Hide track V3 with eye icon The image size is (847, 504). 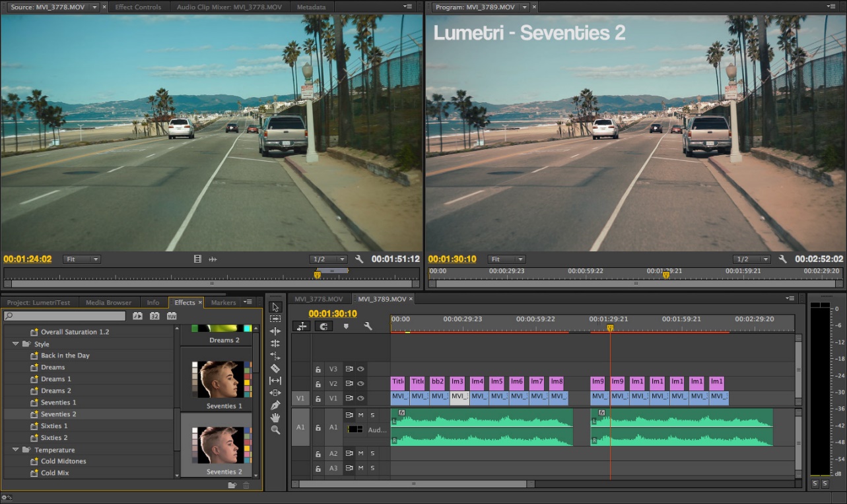click(360, 369)
